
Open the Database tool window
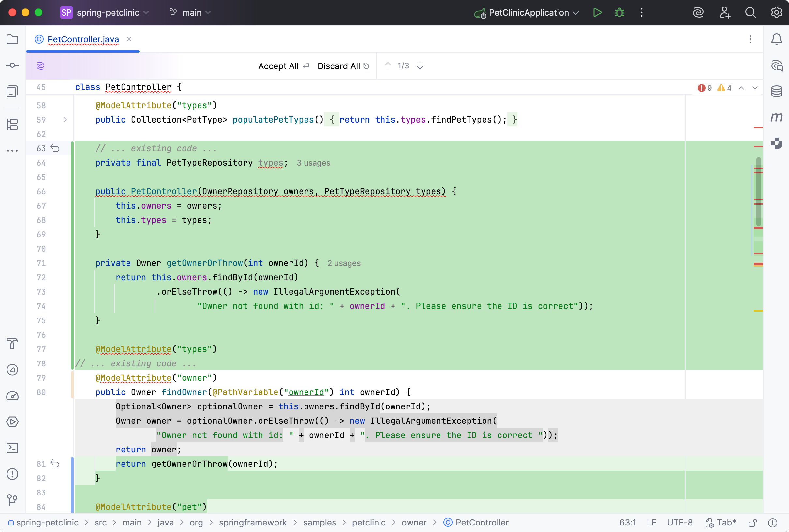click(x=777, y=91)
